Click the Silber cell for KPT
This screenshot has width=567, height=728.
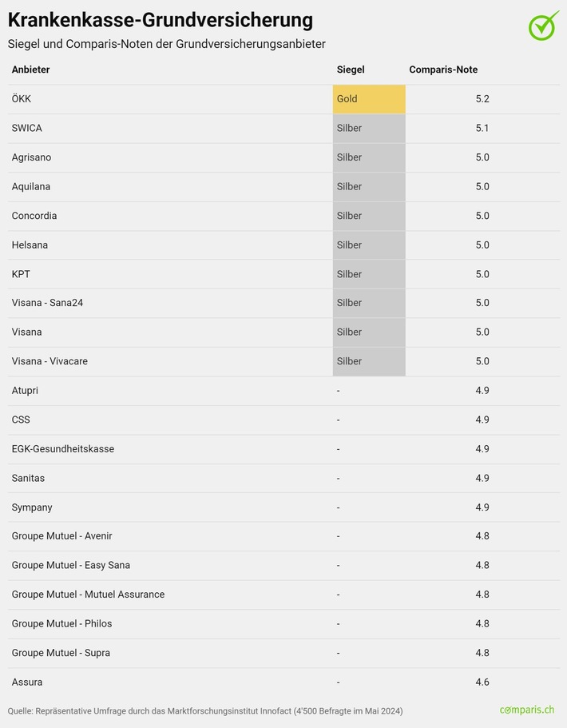368,274
